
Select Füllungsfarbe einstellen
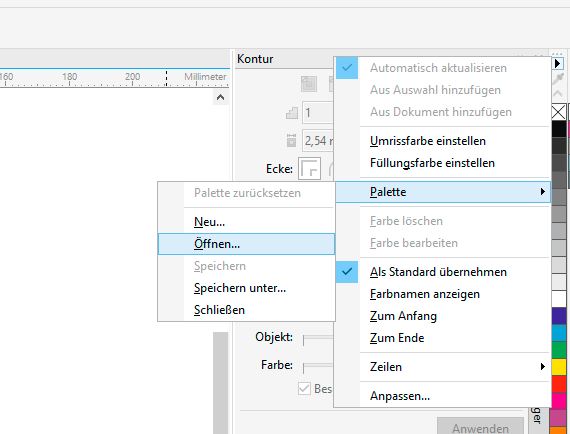click(442, 163)
